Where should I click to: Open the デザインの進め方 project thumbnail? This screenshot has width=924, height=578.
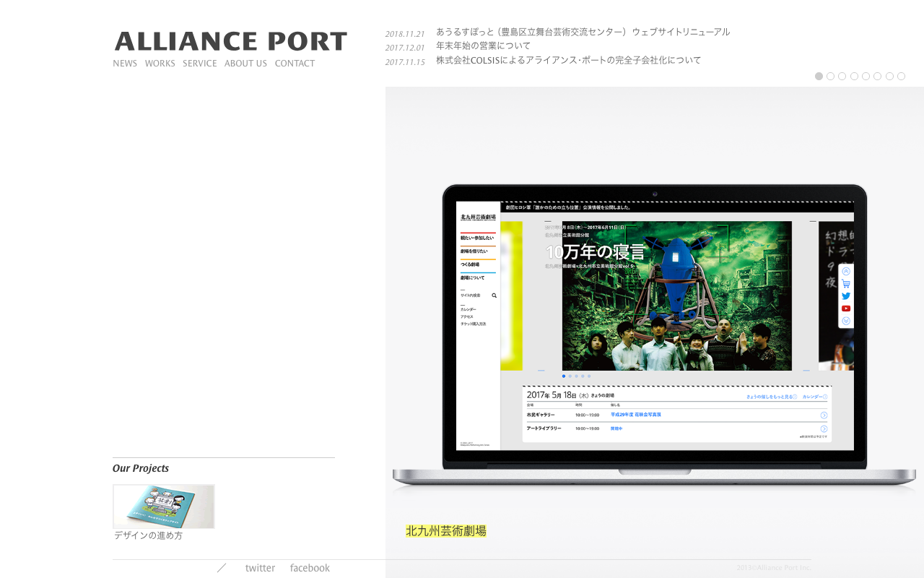pyautogui.click(x=164, y=506)
